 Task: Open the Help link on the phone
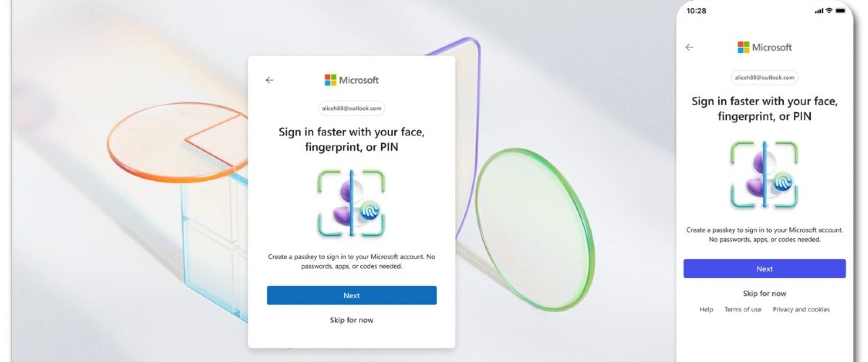[x=706, y=310]
